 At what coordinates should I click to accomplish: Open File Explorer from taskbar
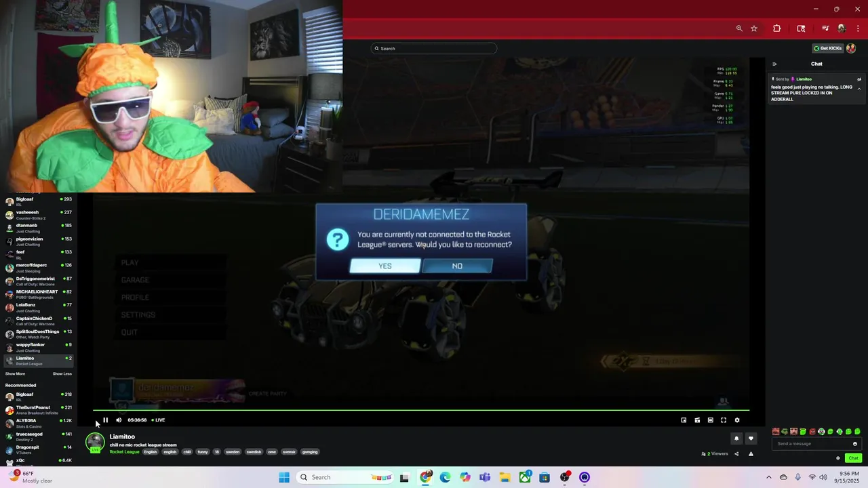tap(505, 477)
